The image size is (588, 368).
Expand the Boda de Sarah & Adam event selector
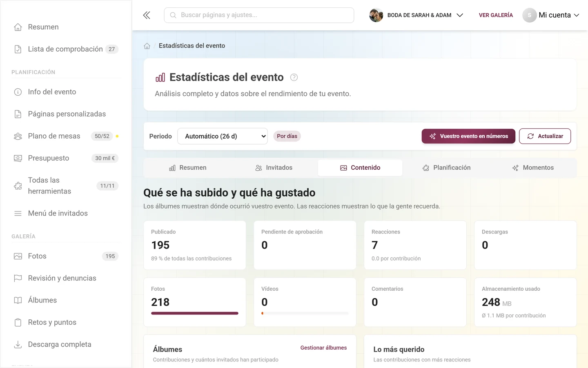point(416,15)
